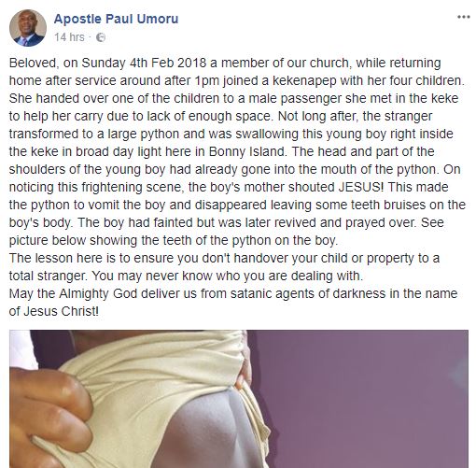Open the post's 14 hrs timestamp
476x468 pixels.
69,37
